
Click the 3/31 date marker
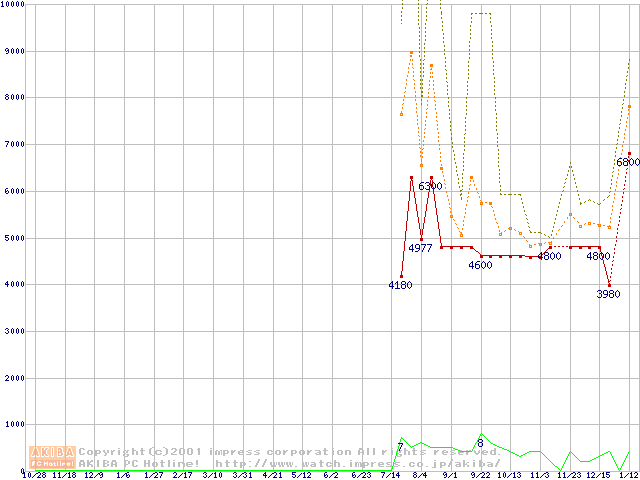pyautogui.click(x=241, y=475)
